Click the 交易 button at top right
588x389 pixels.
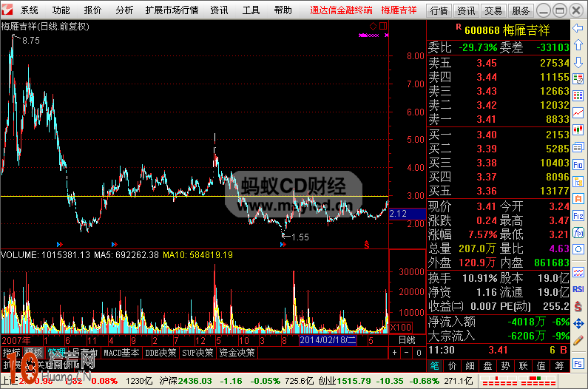[x=493, y=11]
